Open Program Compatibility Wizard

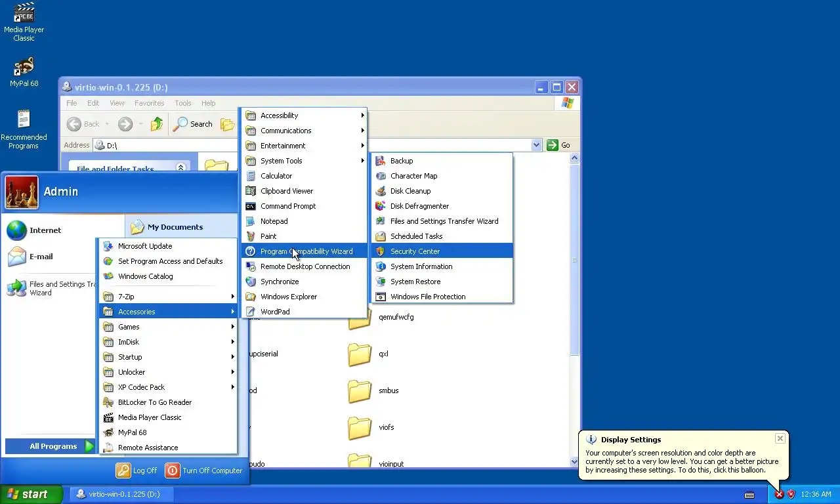pyautogui.click(x=304, y=251)
